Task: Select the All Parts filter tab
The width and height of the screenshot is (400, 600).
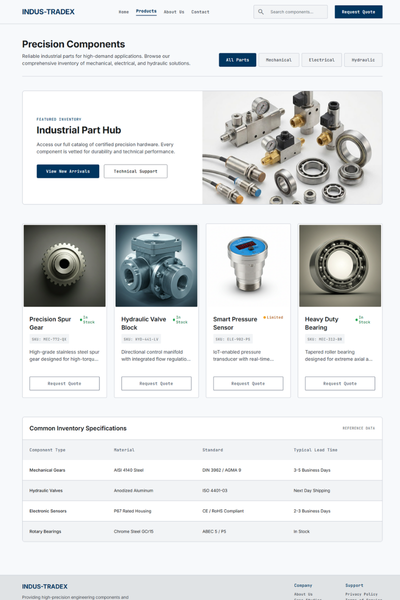Action: click(237, 60)
